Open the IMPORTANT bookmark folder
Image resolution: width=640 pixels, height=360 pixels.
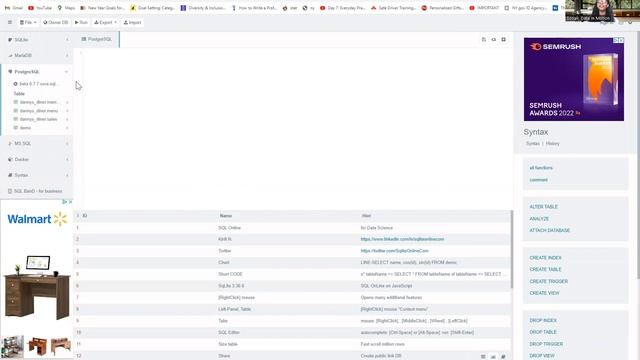[x=484, y=8]
